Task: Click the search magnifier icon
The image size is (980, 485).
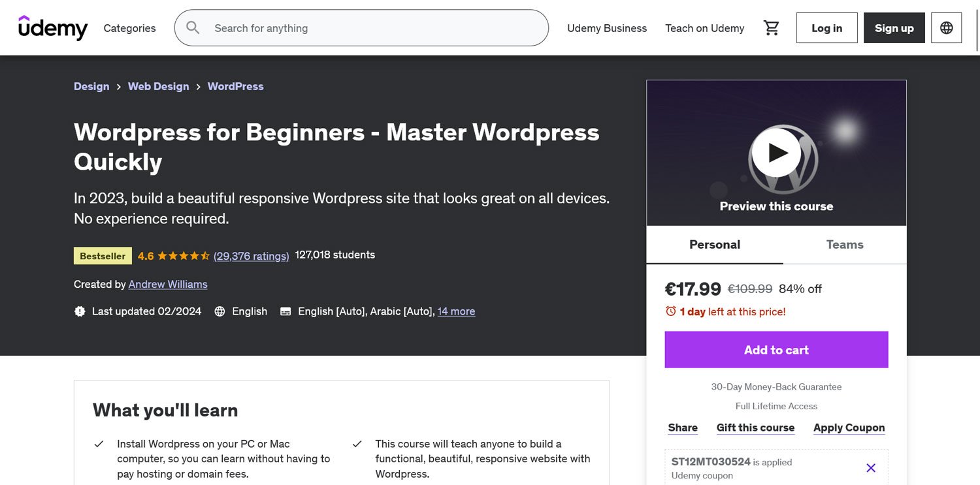Action: (x=193, y=28)
